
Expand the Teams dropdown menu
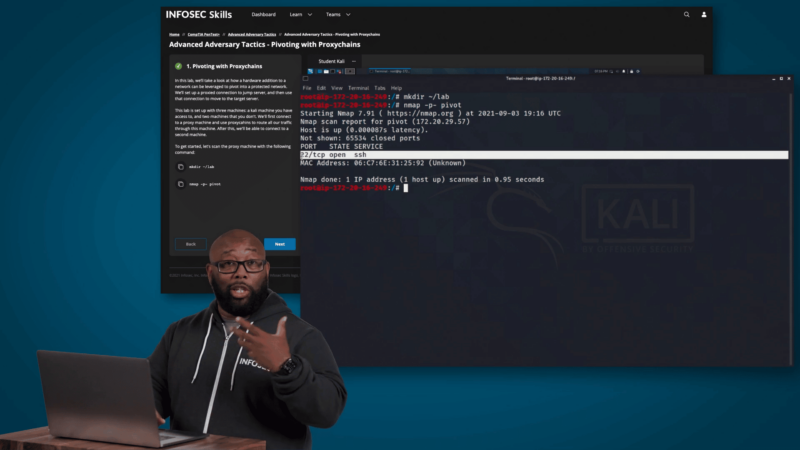tap(337, 15)
